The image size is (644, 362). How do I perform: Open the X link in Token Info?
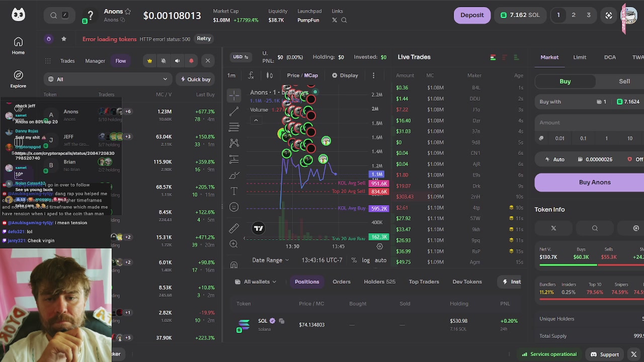tap(553, 228)
